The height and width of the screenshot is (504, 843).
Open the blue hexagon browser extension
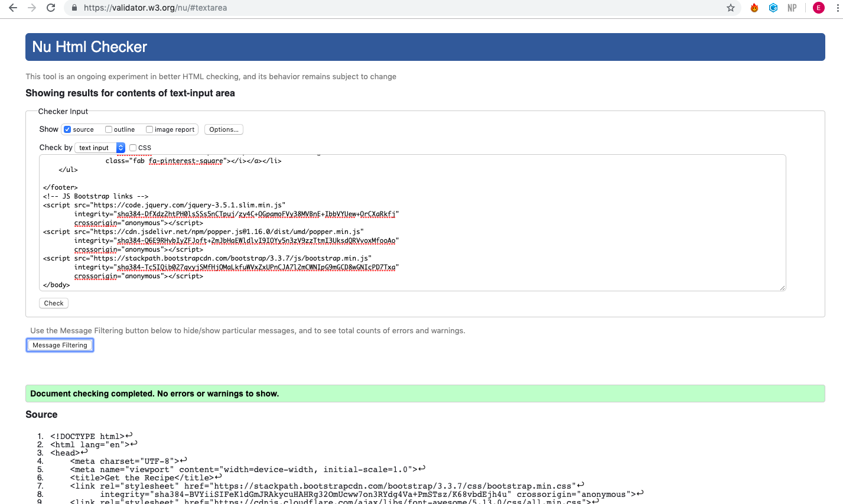773,8
